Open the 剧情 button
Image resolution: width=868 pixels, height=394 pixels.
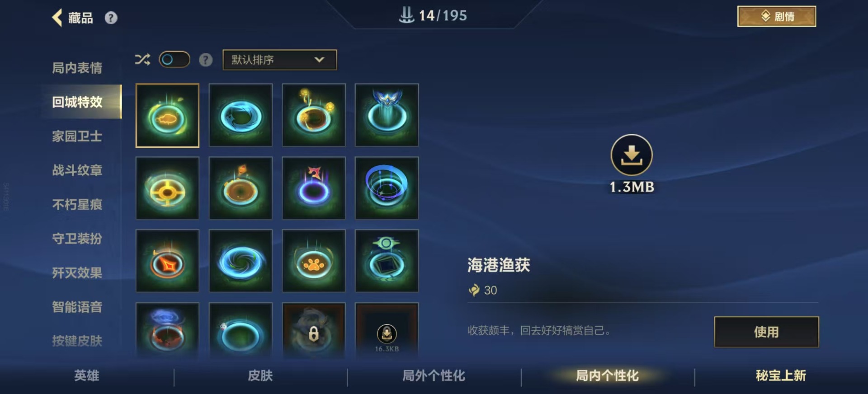click(x=776, y=16)
